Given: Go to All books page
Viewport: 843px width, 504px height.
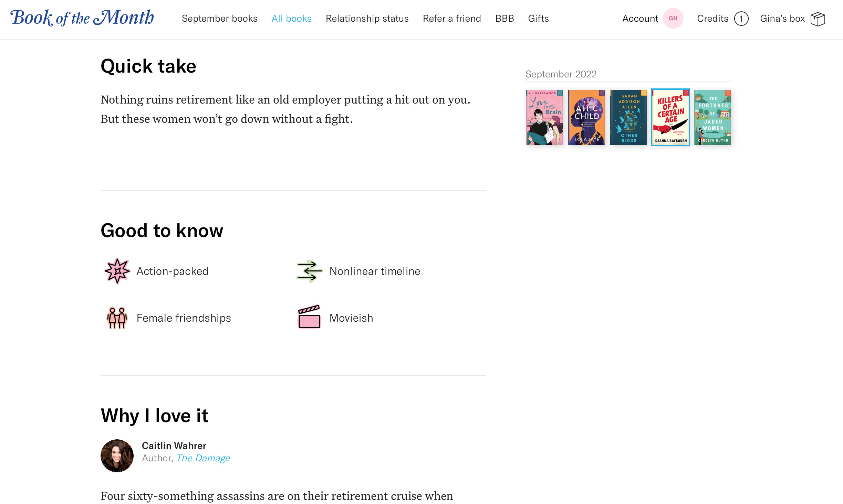Looking at the screenshot, I should (x=291, y=19).
